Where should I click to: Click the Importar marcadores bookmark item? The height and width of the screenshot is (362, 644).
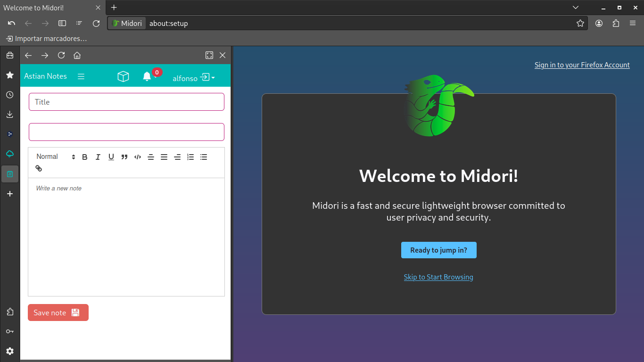coord(46,39)
